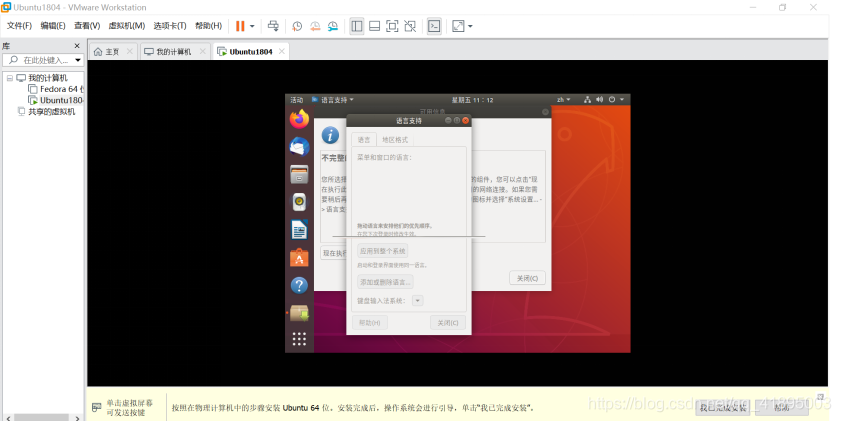Viewport: 841px width, 422px height.
Task: Open the power options arrow beside the pause icon
Action: tap(252, 26)
